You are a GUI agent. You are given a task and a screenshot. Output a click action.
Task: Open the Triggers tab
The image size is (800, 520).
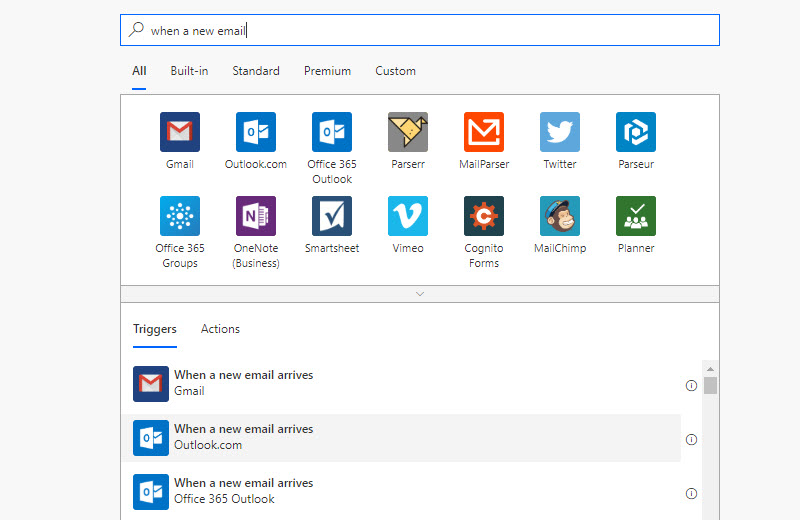point(155,329)
